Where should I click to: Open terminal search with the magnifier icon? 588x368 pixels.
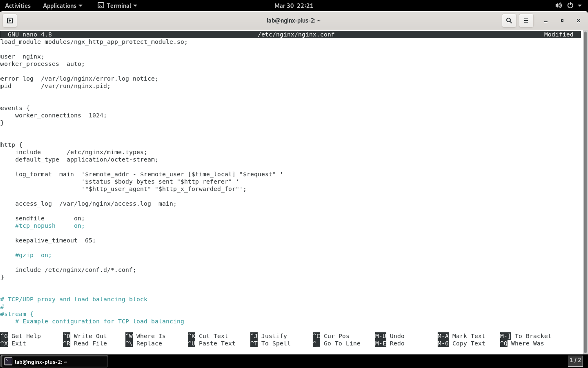[509, 21]
